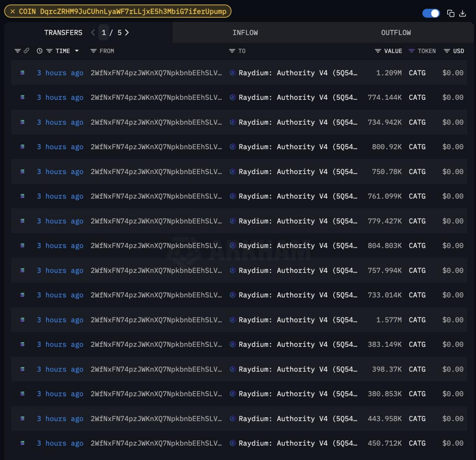Remove the COIN filter chip via X
Image resolution: width=476 pixels, height=460 pixels.
pos(13,11)
